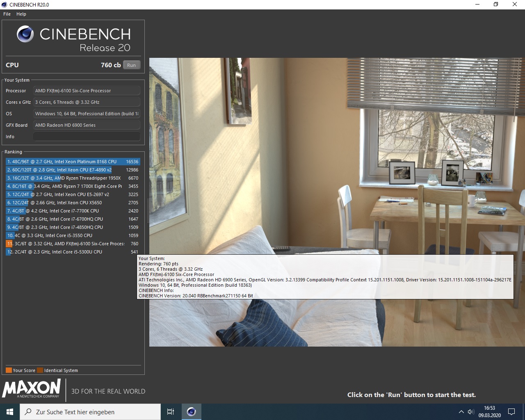Start the CPU test with Run
Screen dimensions: 525x420
coord(131,65)
